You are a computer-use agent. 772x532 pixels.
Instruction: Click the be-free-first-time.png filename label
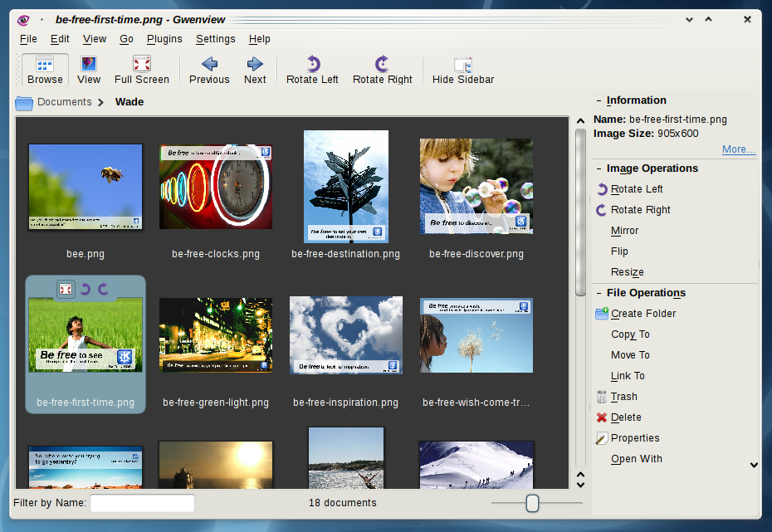86,402
